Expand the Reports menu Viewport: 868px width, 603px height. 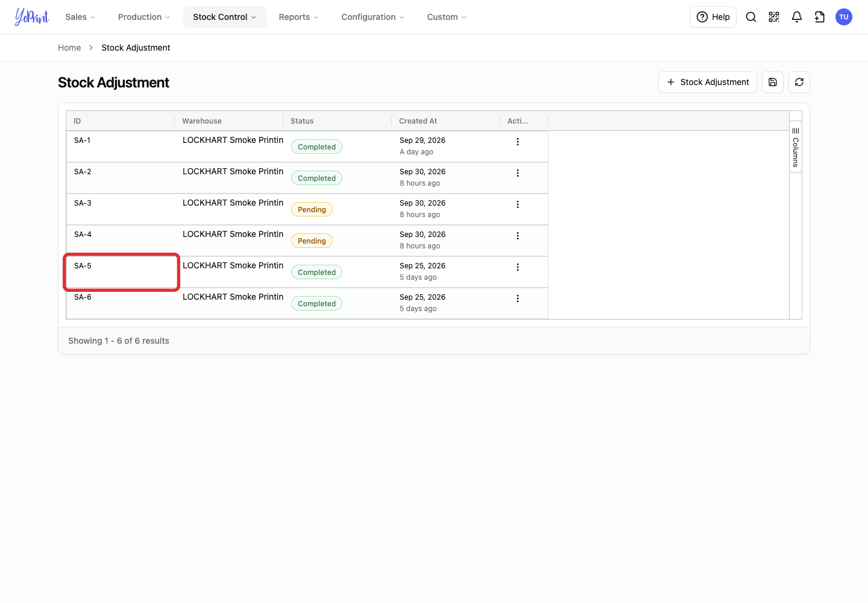(298, 17)
